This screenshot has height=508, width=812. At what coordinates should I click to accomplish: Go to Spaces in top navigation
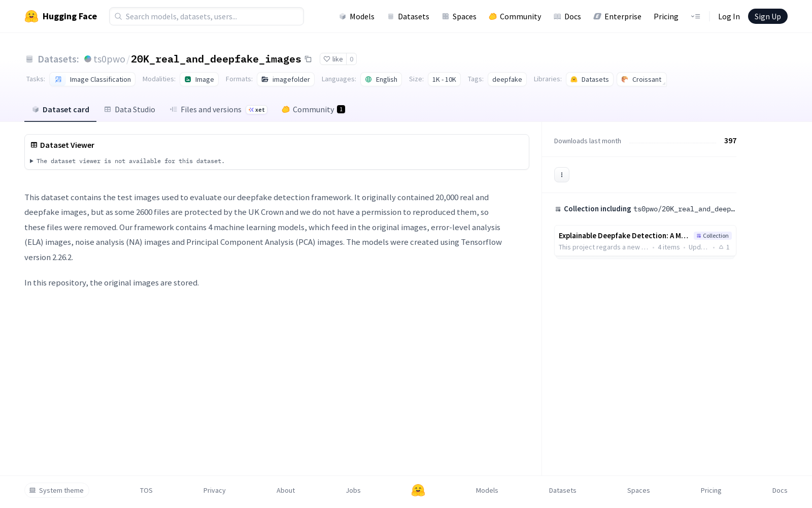pos(459,16)
